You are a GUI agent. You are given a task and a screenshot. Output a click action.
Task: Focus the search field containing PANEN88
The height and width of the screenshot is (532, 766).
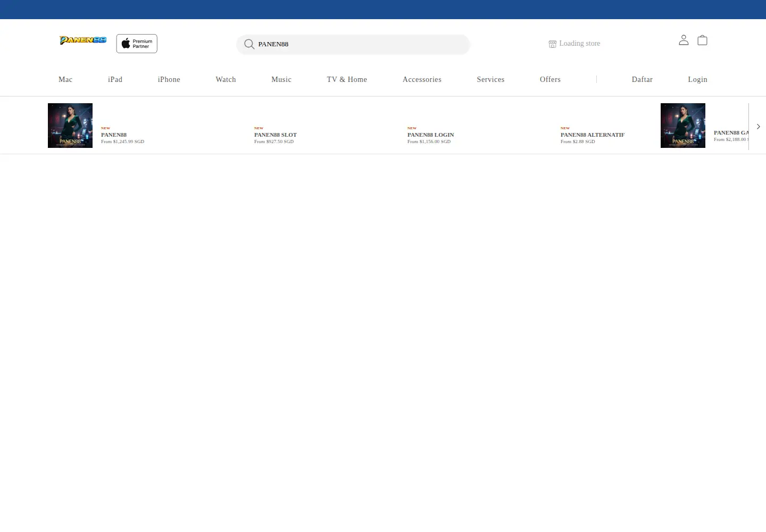(x=353, y=44)
